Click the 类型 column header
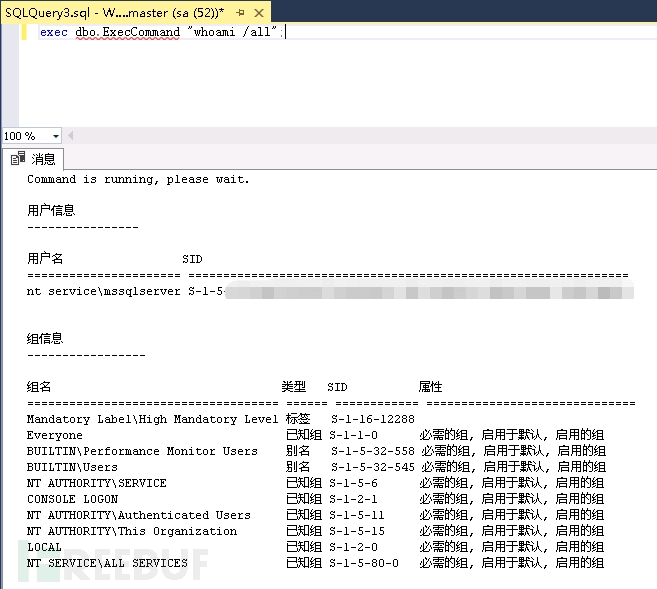657x589 pixels. coord(294,387)
